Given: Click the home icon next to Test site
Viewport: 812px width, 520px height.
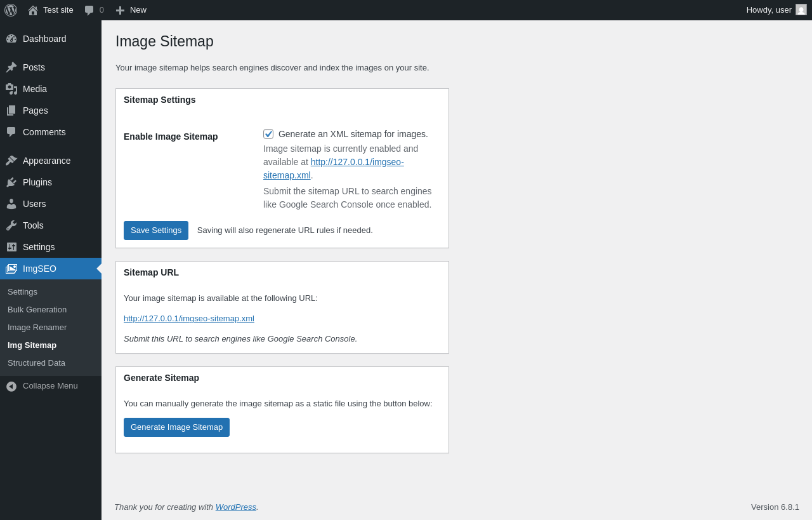Looking at the screenshot, I should click(33, 10).
